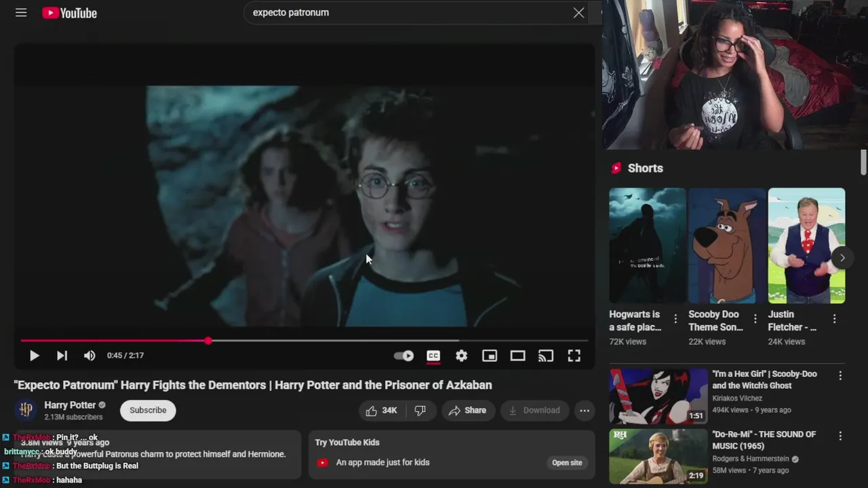Toggle closed captions
This screenshot has width=868, height=488.
pos(433,355)
